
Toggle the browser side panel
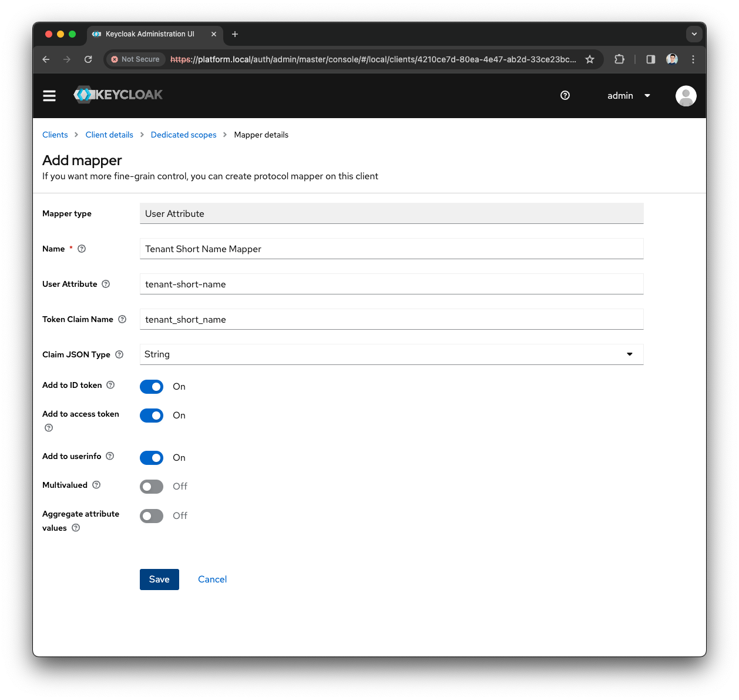click(651, 59)
